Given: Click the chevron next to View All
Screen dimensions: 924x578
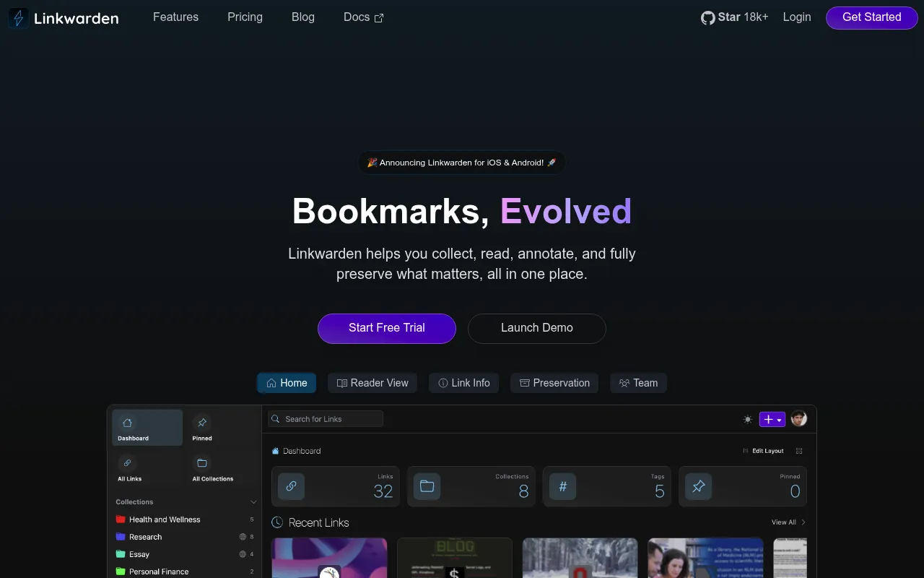Looking at the screenshot, I should [803, 522].
